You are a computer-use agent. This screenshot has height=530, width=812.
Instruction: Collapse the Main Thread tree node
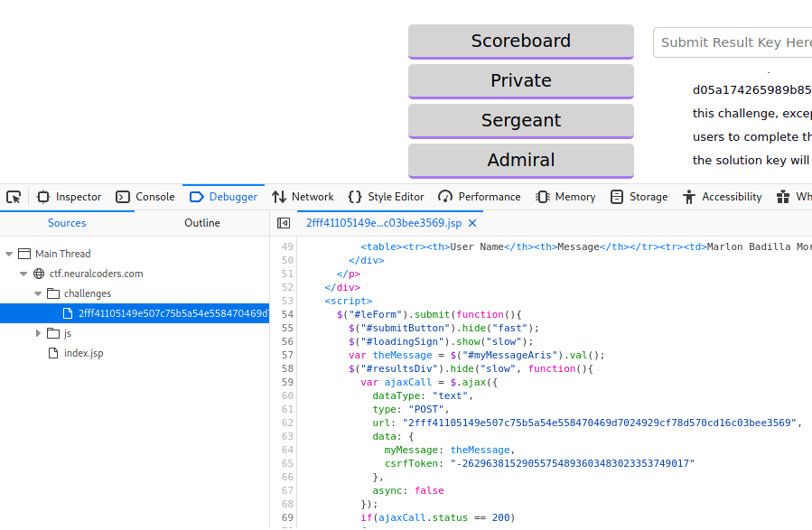click(x=10, y=254)
